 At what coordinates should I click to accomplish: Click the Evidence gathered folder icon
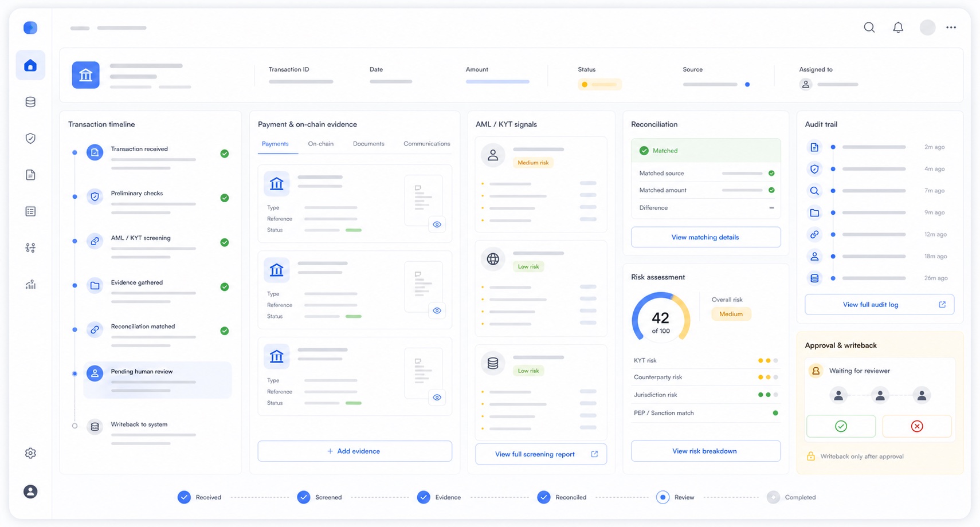[x=95, y=285]
